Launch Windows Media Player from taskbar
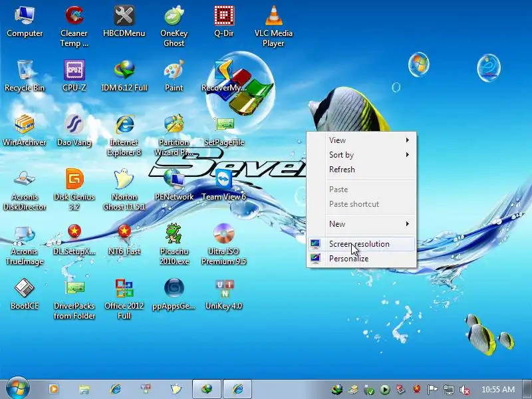This screenshot has width=532, height=399. tap(54, 389)
